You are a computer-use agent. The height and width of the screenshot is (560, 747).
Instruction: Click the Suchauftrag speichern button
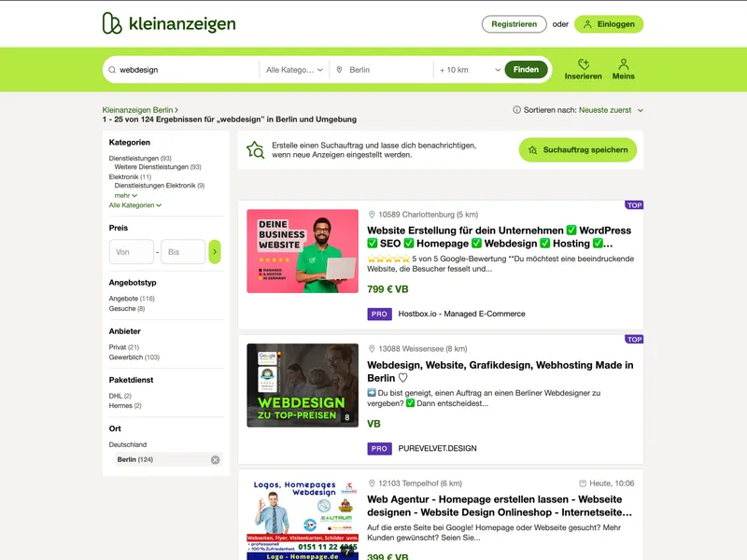(x=578, y=149)
